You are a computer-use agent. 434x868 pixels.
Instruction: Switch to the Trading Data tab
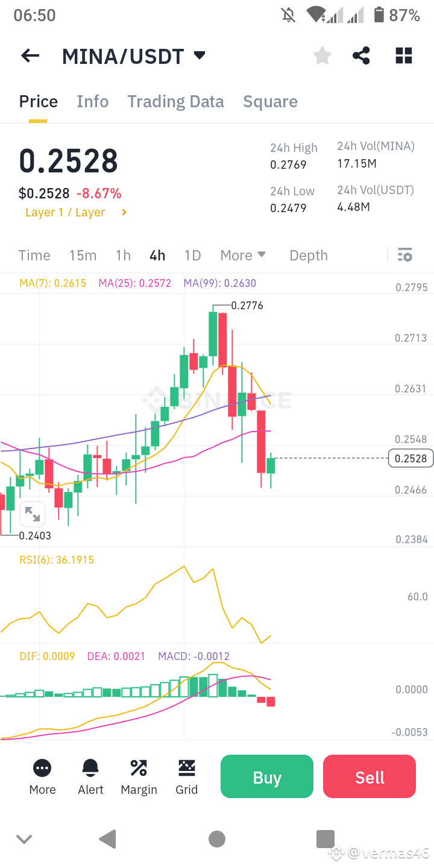pyautogui.click(x=175, y=101)
